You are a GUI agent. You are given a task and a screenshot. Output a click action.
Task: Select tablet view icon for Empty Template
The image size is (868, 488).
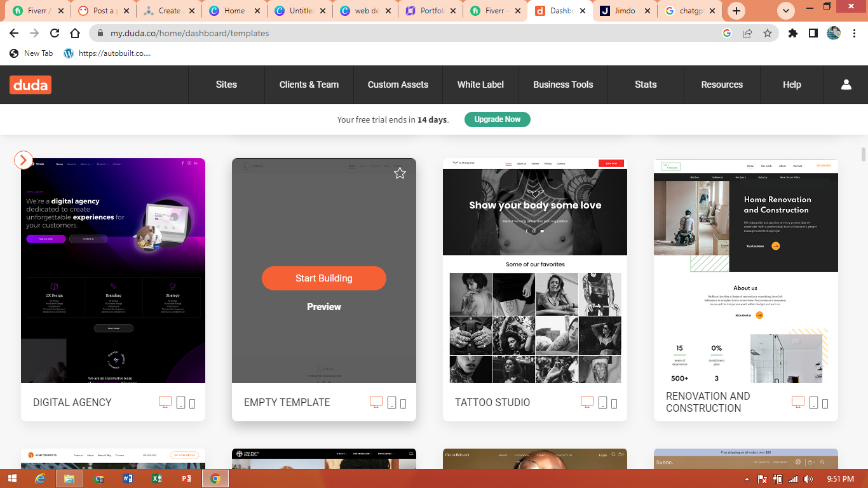(x=391, y=403)
